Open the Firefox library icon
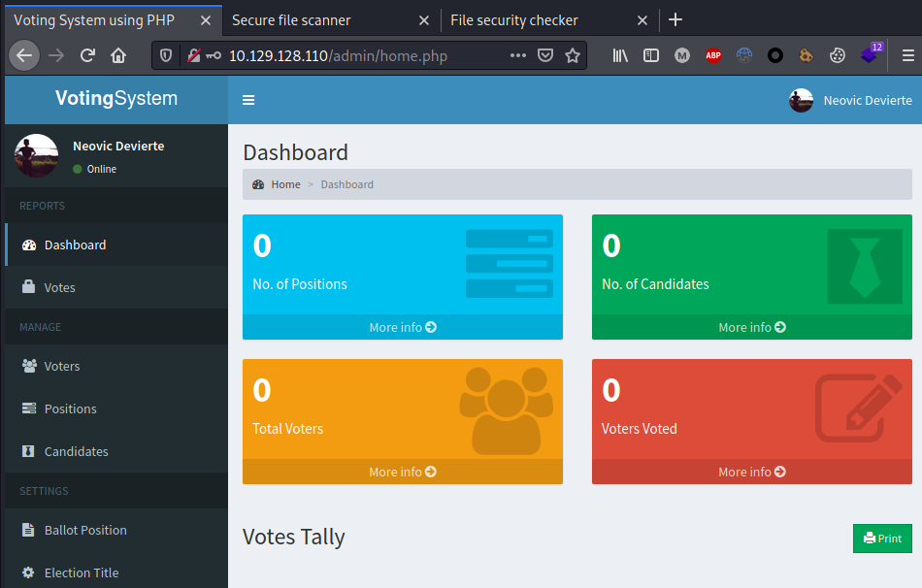 pos(620,56)
